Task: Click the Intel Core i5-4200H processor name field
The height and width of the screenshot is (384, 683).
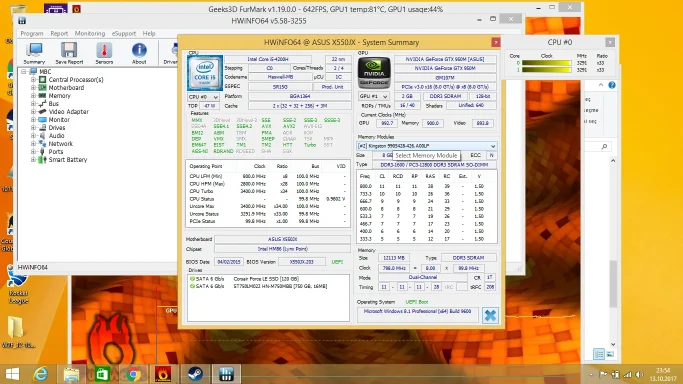Action: coord(268,59)
